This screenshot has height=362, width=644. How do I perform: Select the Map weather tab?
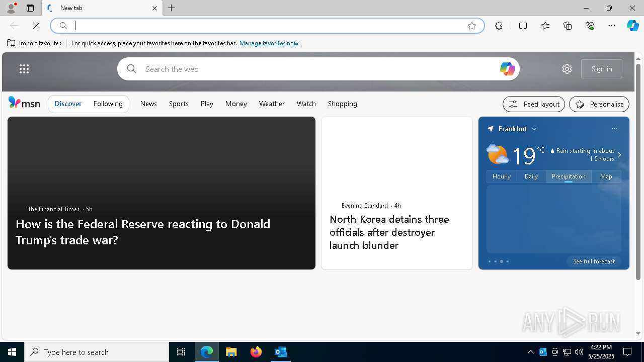606,176
